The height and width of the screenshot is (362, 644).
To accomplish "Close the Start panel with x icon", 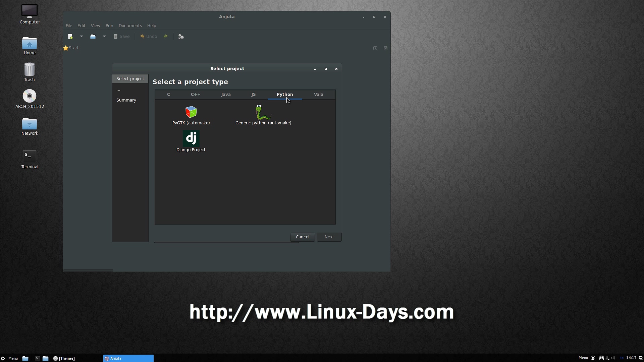I will tap(385, 48).
